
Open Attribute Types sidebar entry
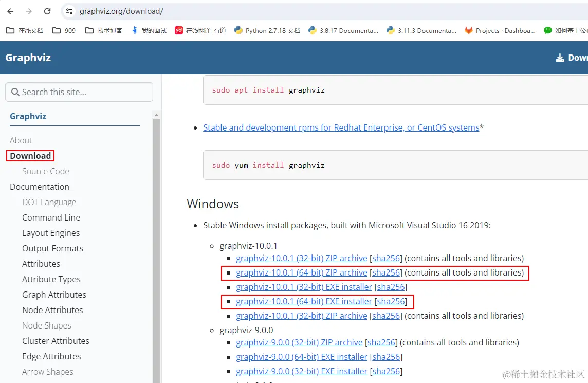tap(51, 279)
